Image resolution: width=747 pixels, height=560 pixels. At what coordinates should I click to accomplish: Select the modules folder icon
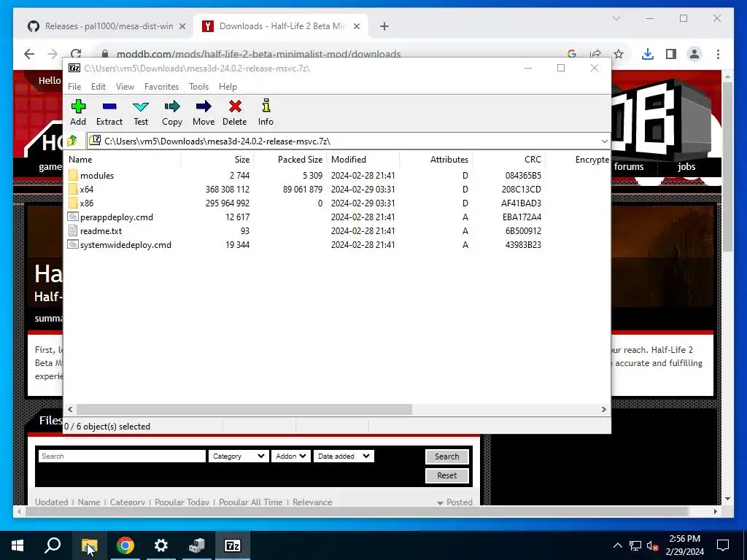click(x=73, y=175)
